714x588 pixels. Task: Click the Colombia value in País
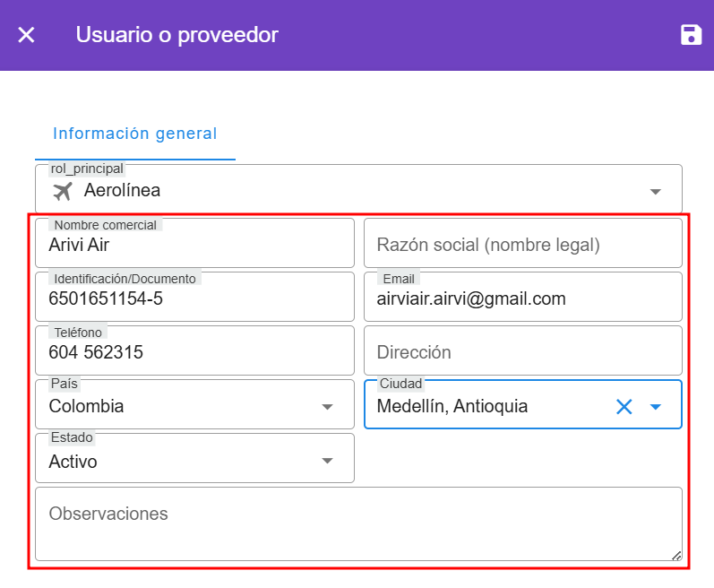point(87,407)
